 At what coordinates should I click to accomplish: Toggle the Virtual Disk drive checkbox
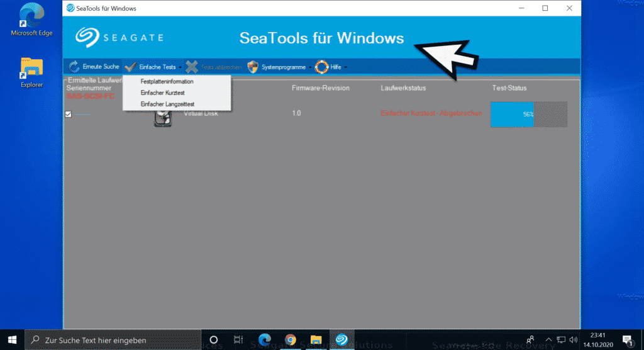(68, 114)
